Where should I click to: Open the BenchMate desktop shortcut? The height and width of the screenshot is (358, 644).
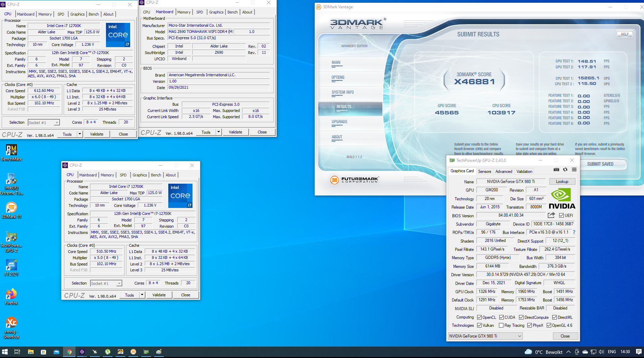(11, 153)
